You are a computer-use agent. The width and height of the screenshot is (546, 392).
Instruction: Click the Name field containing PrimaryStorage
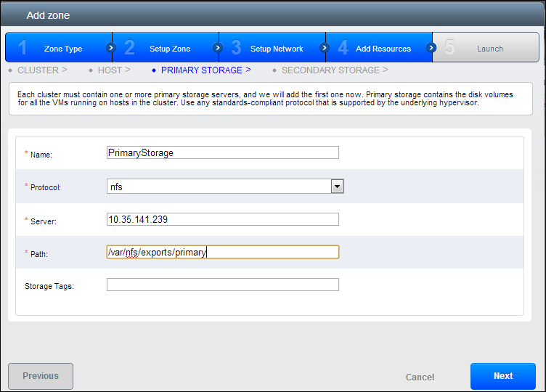click(x=222, y=152)
